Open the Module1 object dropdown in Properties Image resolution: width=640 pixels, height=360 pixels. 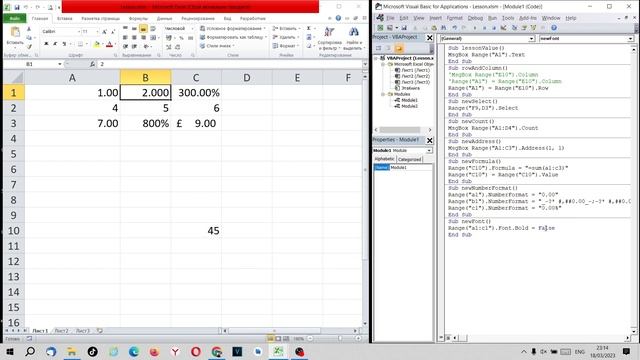(429, 151)
